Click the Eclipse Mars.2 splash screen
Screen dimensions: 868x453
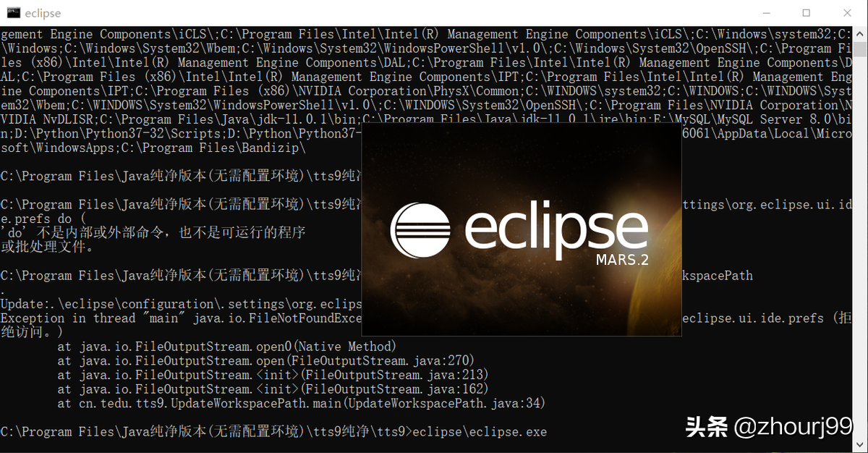pyautogui.click(x=522, y=230)
